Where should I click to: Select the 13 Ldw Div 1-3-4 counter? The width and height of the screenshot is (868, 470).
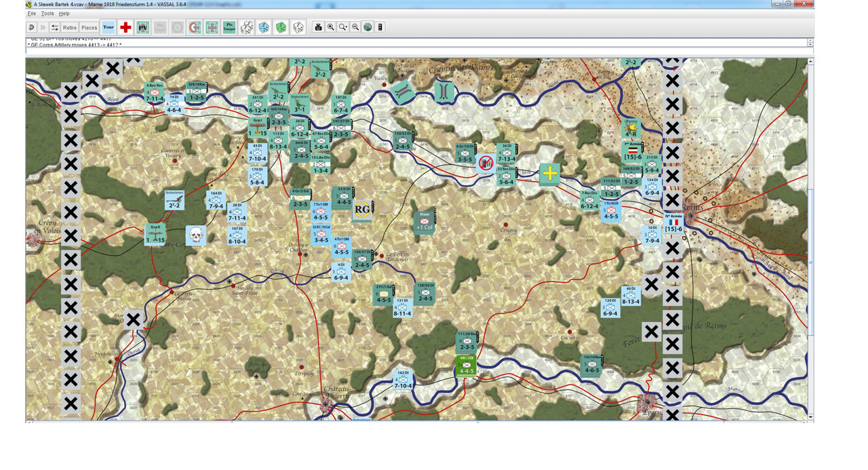click(x=321, y=164)
